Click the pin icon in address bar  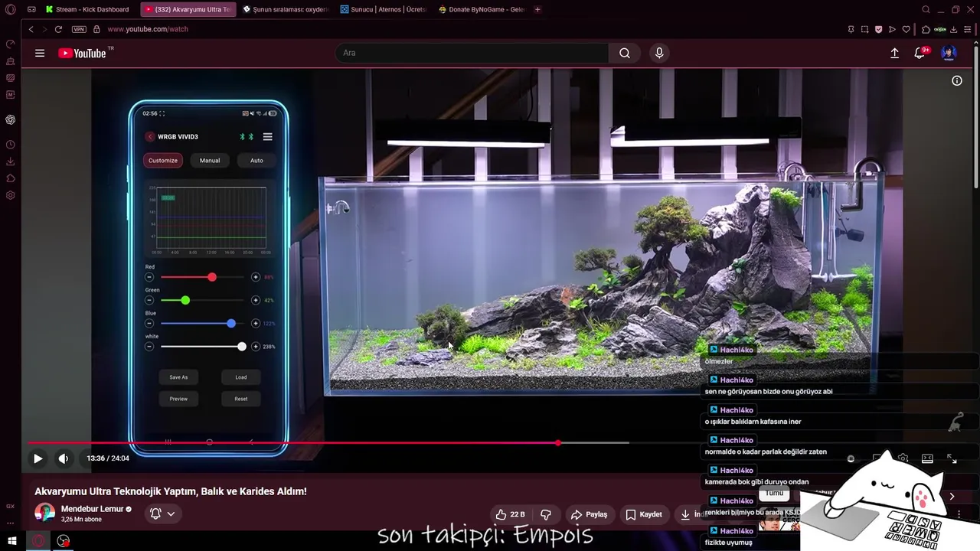pyautogui.click(x=851, y=29)
